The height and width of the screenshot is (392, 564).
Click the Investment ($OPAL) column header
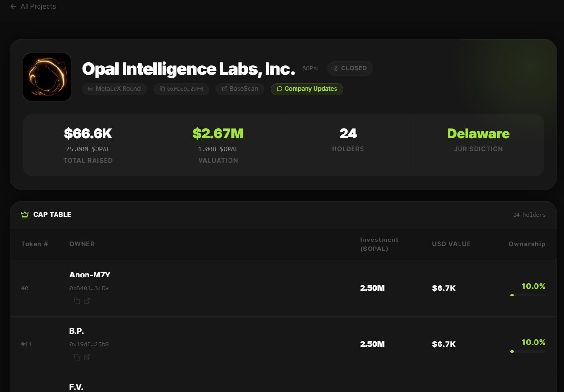tap(379, 244)
